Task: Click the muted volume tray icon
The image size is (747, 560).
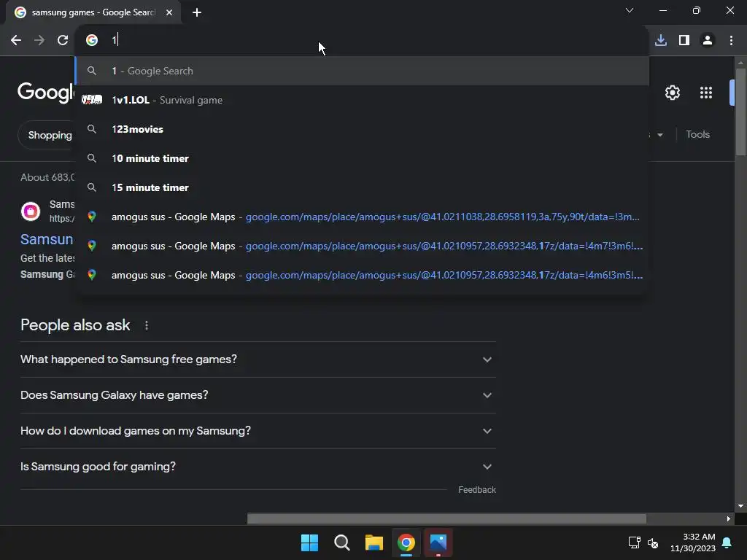Action: point(653,542)
